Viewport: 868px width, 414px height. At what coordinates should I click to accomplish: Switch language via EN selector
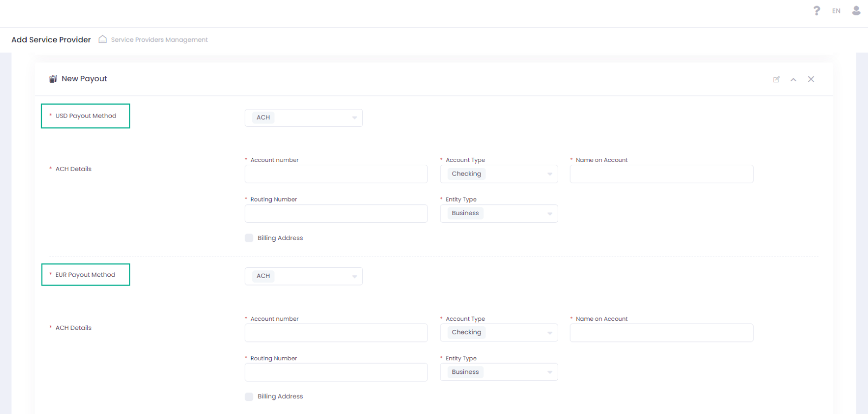(836, 11)
